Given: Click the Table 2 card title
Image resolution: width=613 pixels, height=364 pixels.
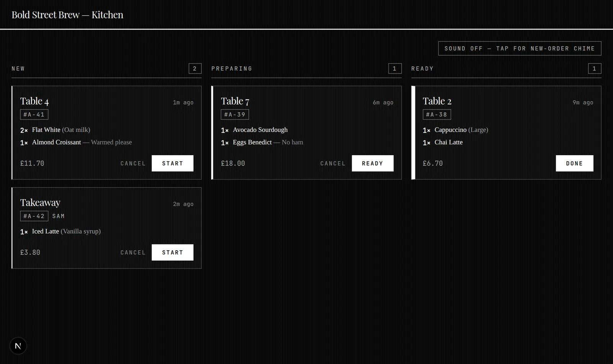Looking at the screenshot, I should click(x=437, y=101).
